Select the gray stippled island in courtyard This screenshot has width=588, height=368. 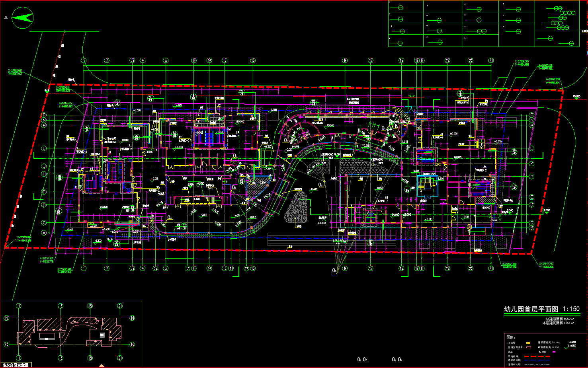click(296, 208)
